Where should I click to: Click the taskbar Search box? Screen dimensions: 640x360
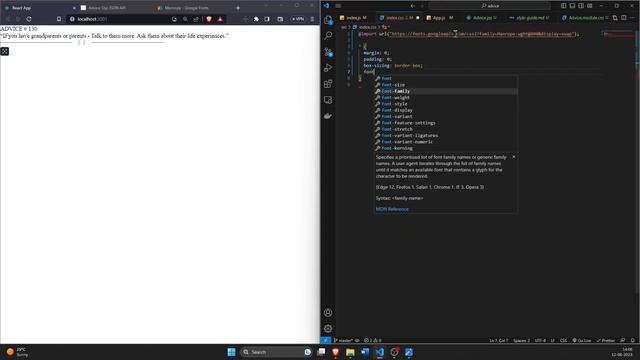click(276, 352)
